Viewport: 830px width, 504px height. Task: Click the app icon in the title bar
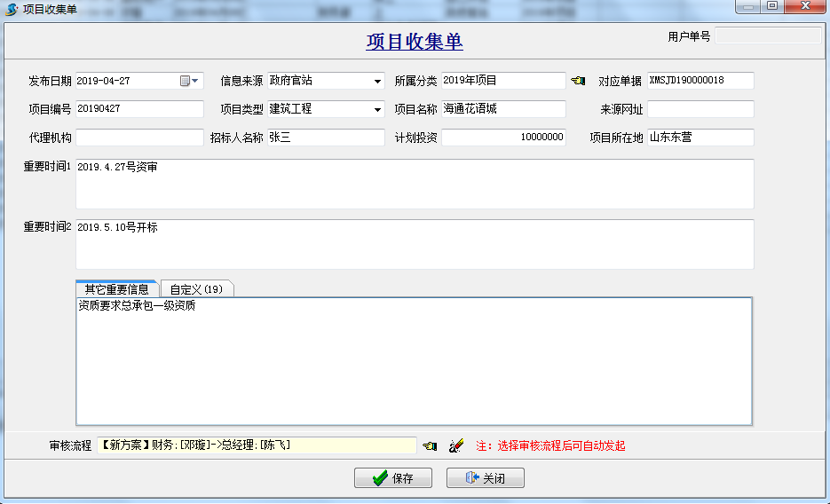[x=12, y=8]
